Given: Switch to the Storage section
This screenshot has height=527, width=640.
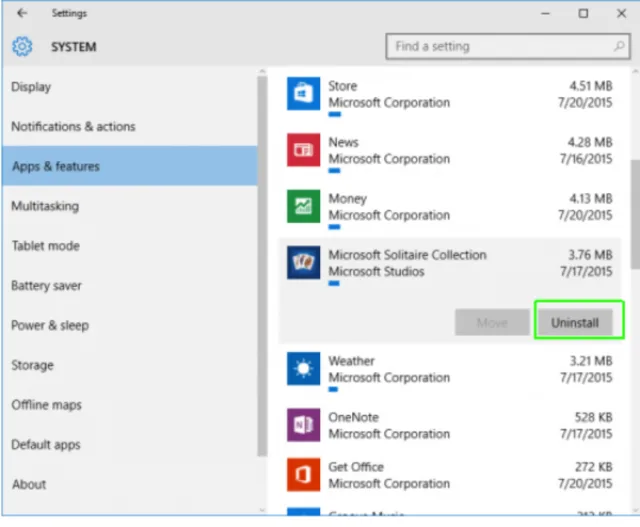Looking at the screenshot, I should [x=32, y=365].
